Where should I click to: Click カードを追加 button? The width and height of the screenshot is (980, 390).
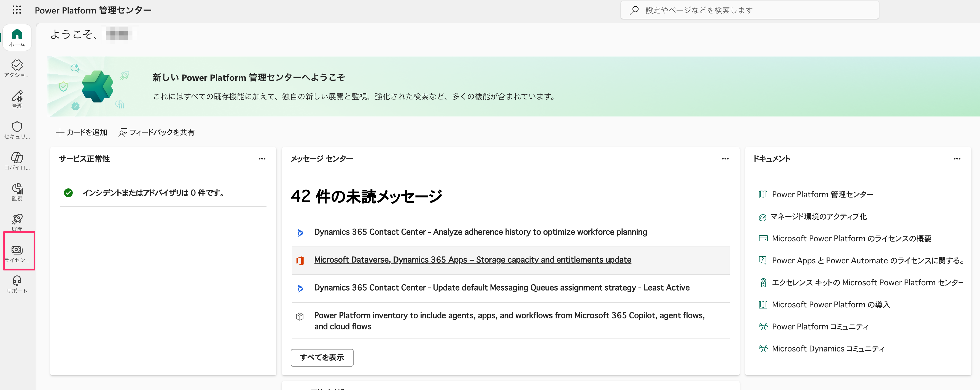(82, 132)
